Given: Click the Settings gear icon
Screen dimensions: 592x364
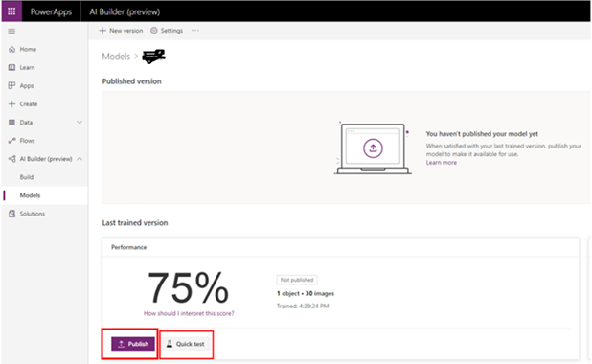Looking at the screenshot, I should [x=153, y=31].
